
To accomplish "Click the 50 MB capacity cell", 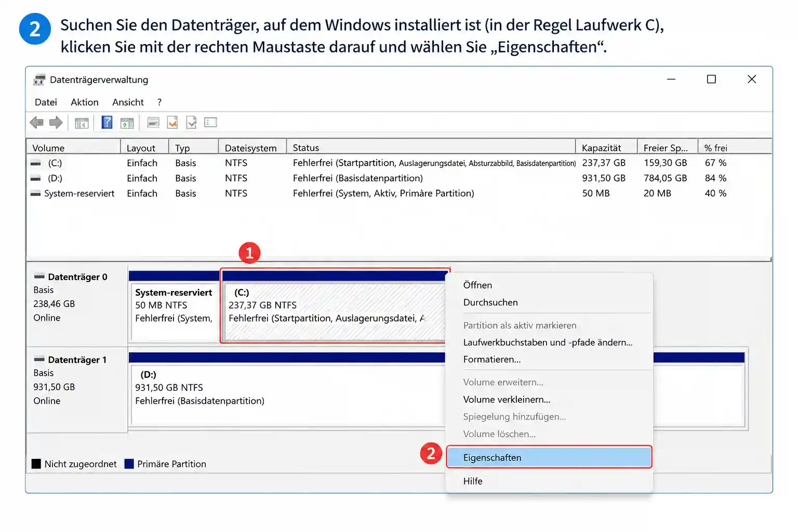I will click(x=596, y=193).
